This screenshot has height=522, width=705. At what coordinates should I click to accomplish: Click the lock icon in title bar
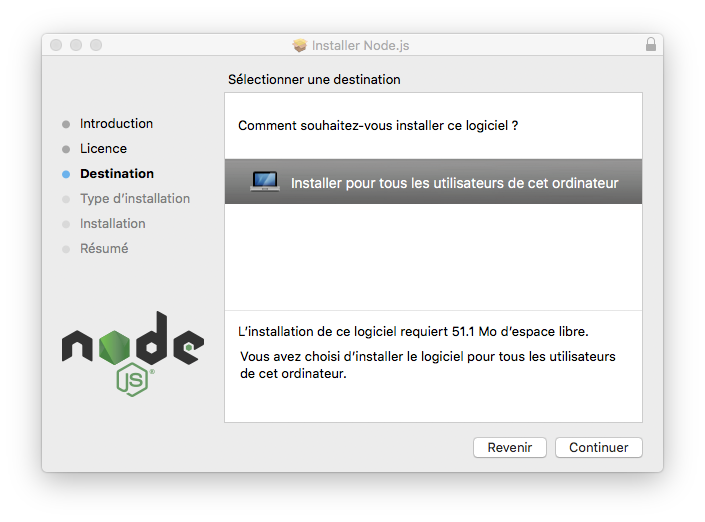(651, 45)
